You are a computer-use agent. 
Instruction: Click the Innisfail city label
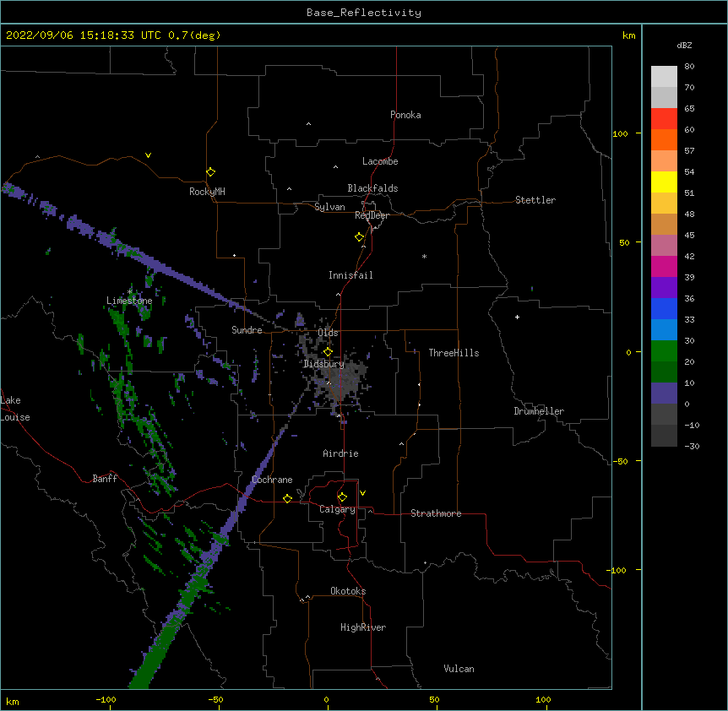click(x=350, y=275)
